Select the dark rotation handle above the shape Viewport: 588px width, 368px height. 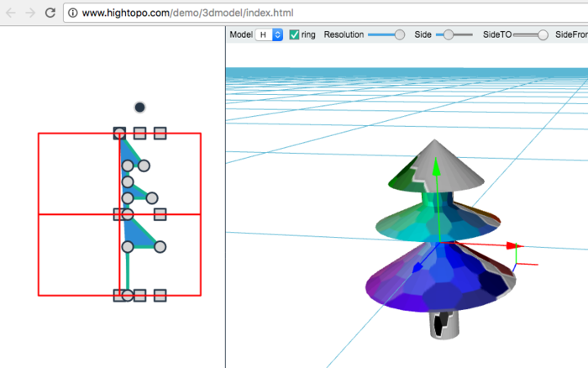click(140, 108)
